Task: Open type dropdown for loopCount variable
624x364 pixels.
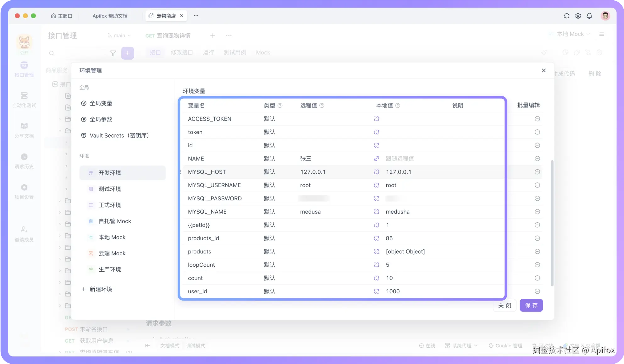Action: coord(269,265)
